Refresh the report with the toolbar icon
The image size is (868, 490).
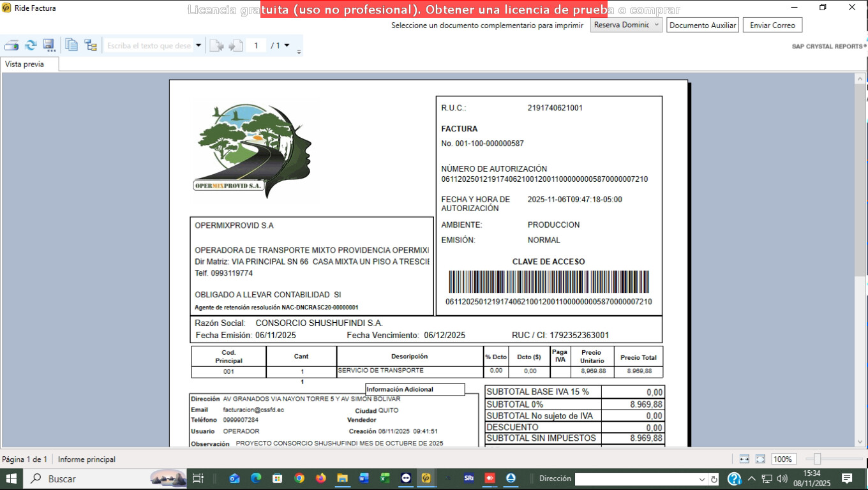(30, 45)
